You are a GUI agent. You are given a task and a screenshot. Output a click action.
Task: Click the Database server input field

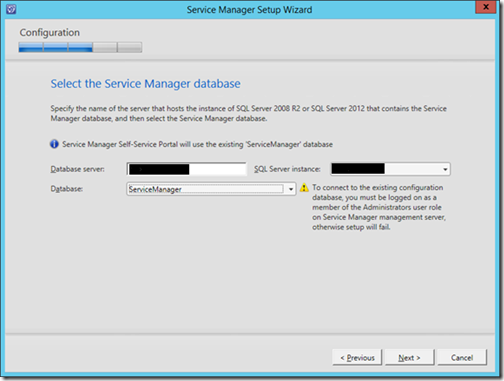(187, 169)
